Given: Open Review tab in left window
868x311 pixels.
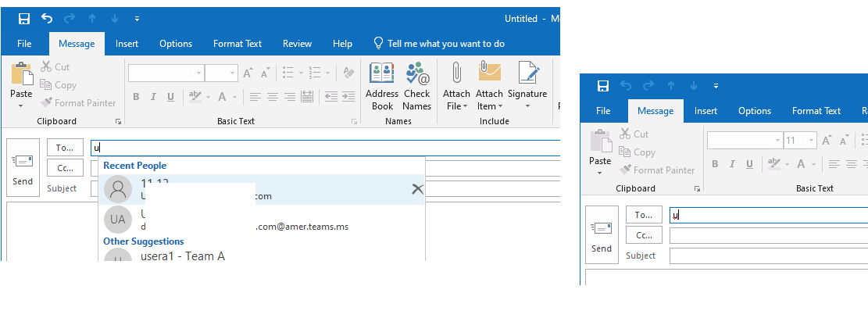Looking at the screenshot, I should click(x=297, y=44).
